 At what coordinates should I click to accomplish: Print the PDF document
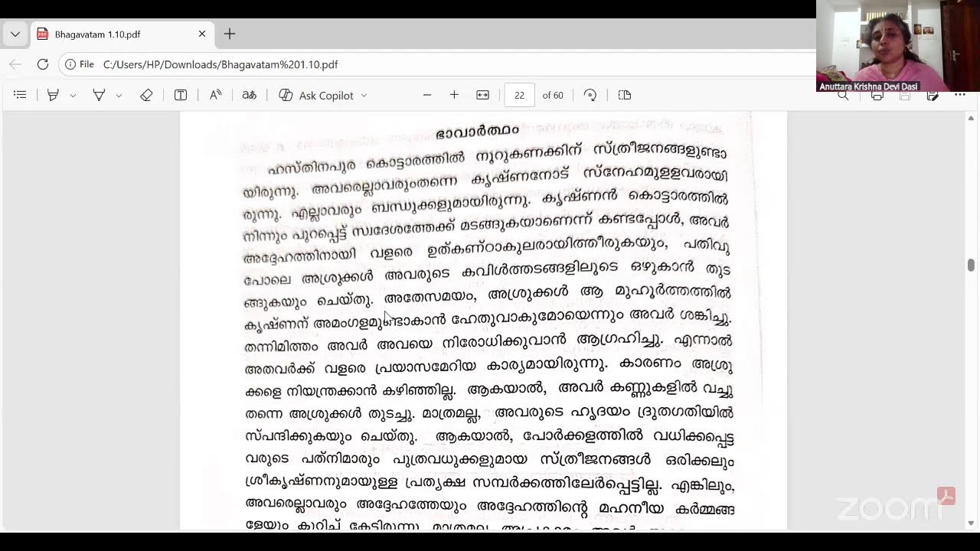[x=877, y=96]
